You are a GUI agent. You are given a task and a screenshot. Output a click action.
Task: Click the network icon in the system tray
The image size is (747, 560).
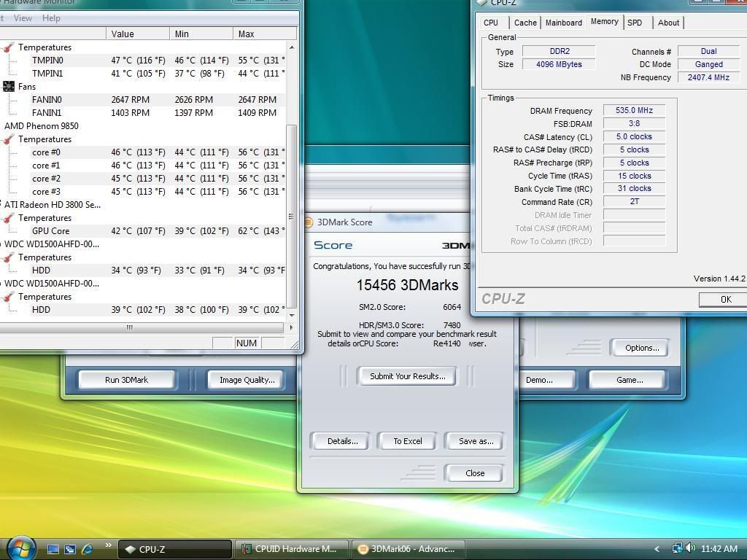pos(677,548)
